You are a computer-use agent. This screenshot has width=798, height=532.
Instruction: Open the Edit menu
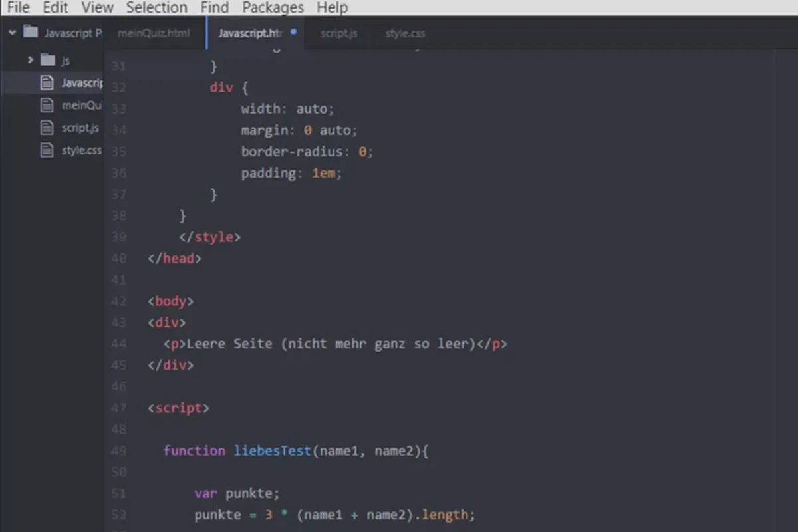pyautogui.click(x=56, y=8)
